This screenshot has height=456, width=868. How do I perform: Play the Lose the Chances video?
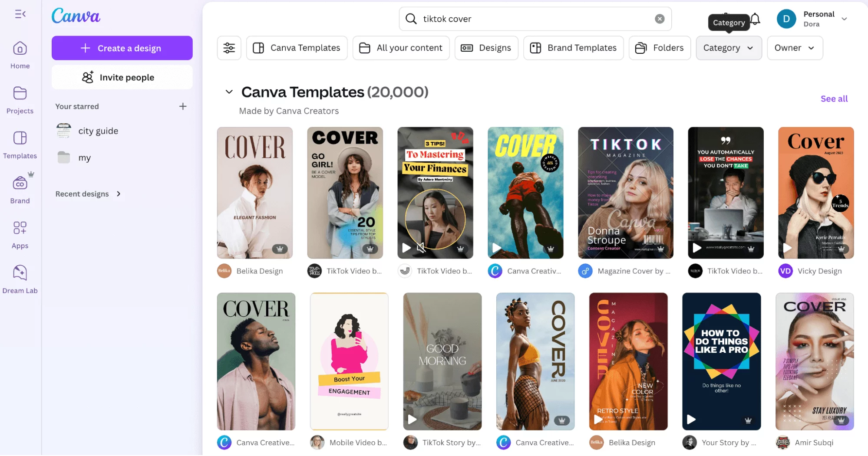(x=697, y=248)
